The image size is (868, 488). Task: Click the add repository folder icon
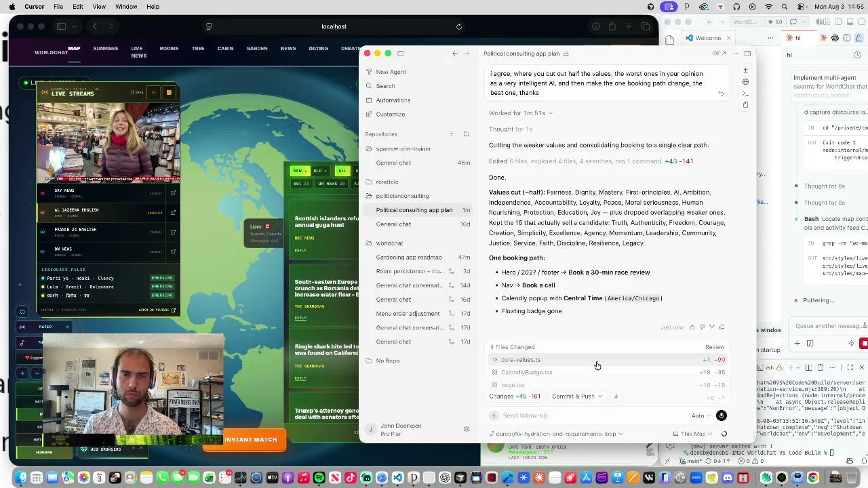(466, 134)
